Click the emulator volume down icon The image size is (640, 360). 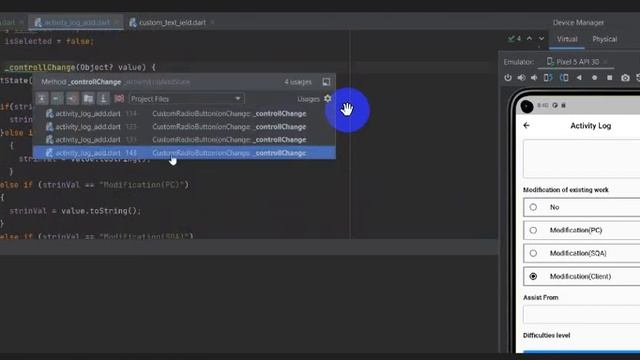point(534,78)
